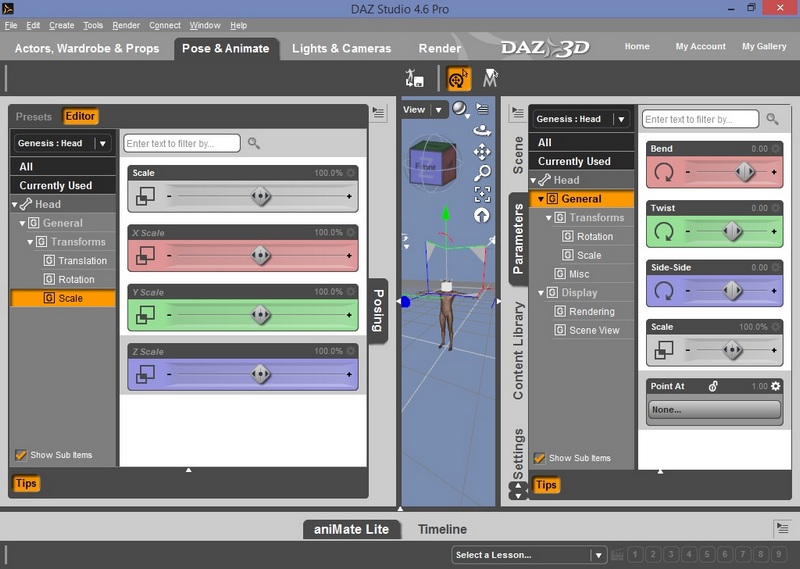
Task: Collapse the Head tree node in Posing pane
Action: coord(15,205)
